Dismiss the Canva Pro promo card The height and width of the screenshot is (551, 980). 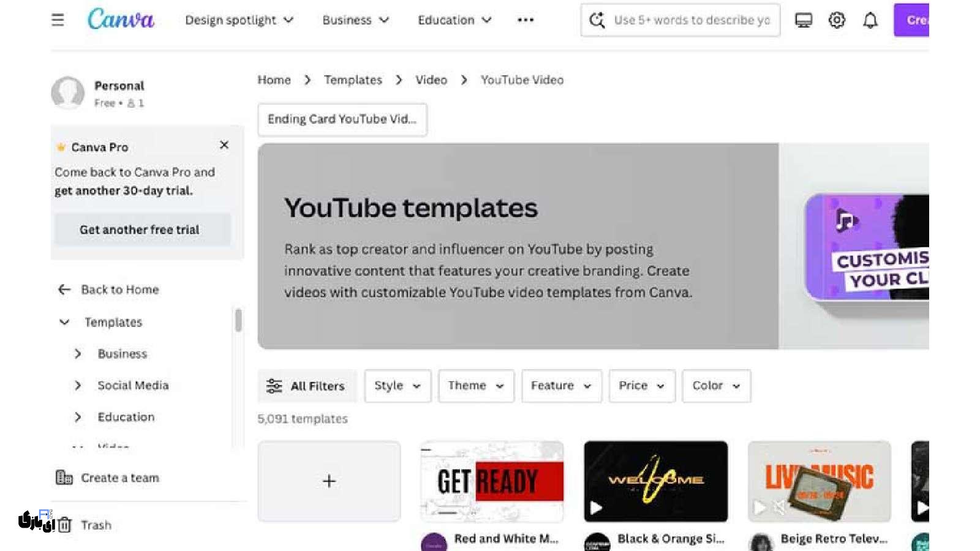(224, 145)
